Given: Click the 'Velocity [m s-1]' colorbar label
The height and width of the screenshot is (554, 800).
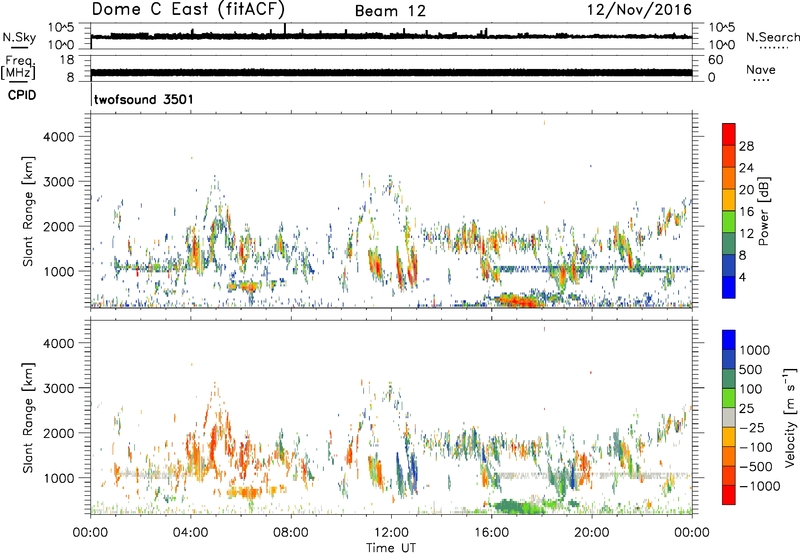Looking at the screenshot, I should point(790,417).
